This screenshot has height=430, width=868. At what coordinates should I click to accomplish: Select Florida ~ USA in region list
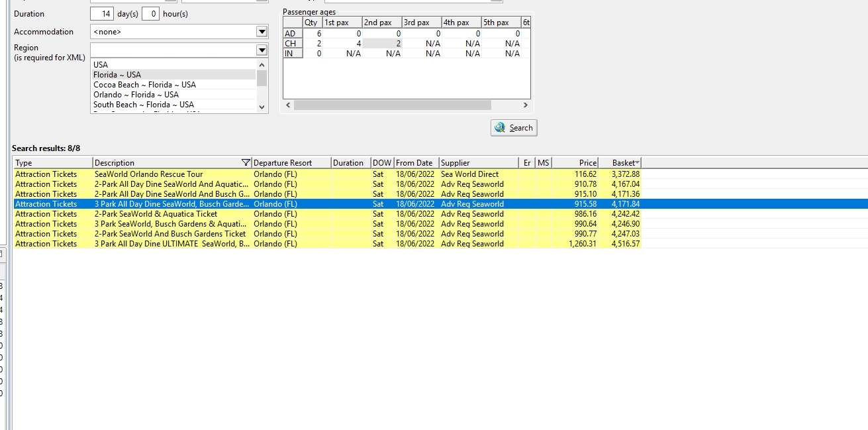click(173, 75)
